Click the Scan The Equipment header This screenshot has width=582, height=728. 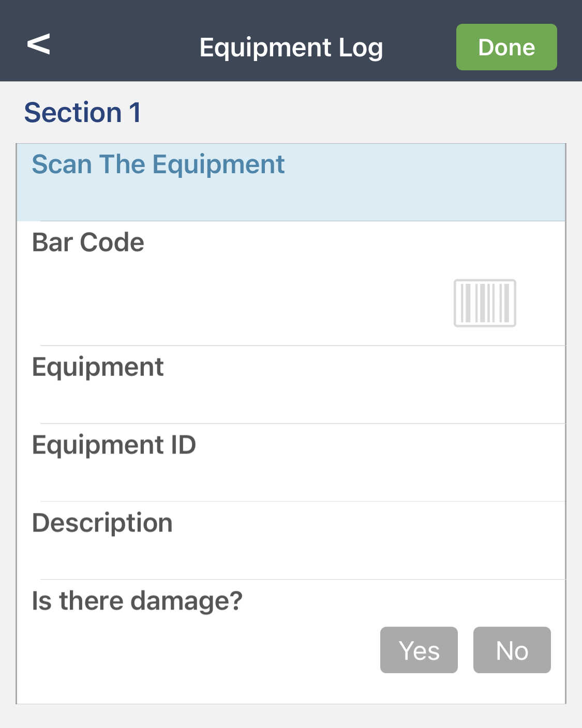pos(158,164)
